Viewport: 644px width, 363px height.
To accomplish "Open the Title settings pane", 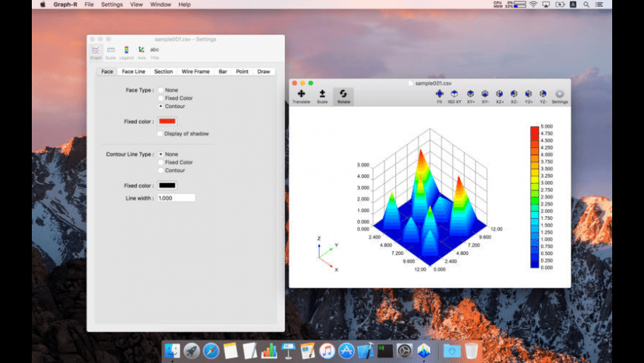I will [x=155, y=51].
